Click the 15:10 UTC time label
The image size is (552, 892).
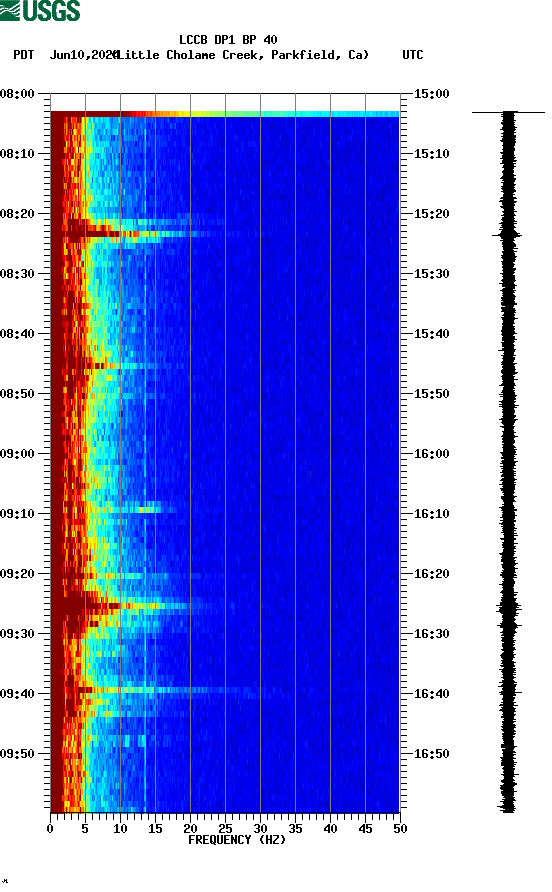[431, 154]
